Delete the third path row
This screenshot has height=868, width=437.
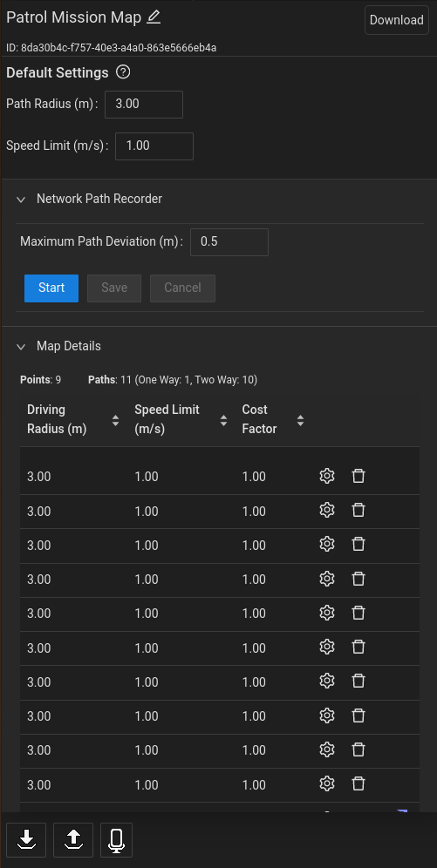[358, 545]
